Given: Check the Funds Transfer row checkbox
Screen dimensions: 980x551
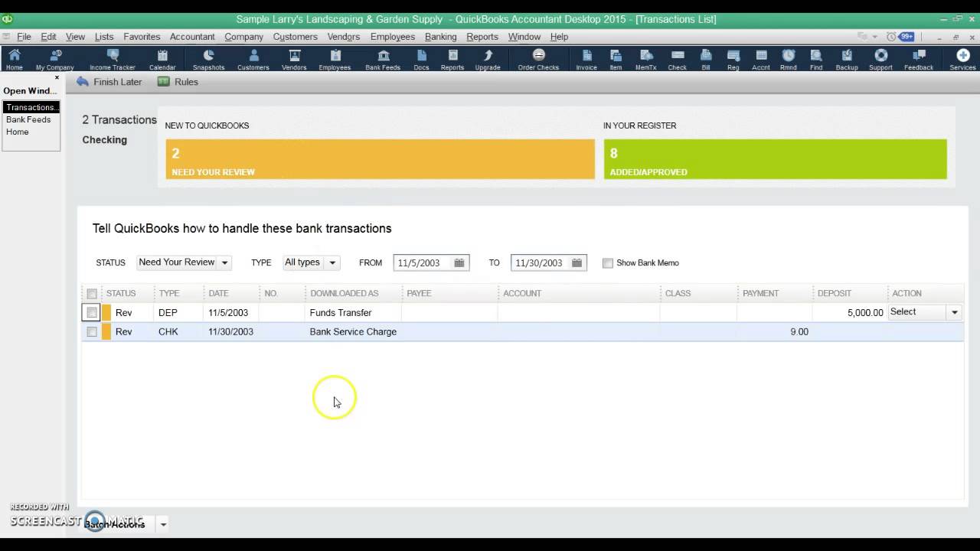Looking at the screenshot, I should coord(92,312).
